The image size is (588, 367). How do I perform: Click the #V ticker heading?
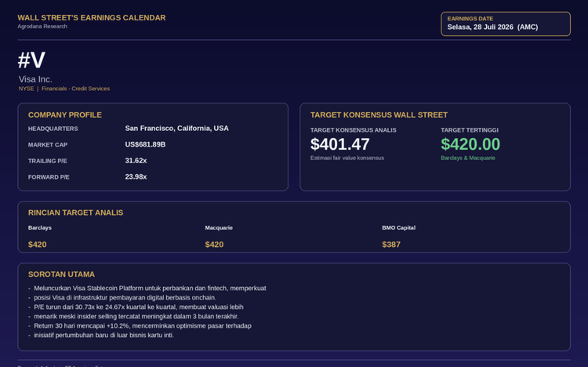click(x=31, y=60)
